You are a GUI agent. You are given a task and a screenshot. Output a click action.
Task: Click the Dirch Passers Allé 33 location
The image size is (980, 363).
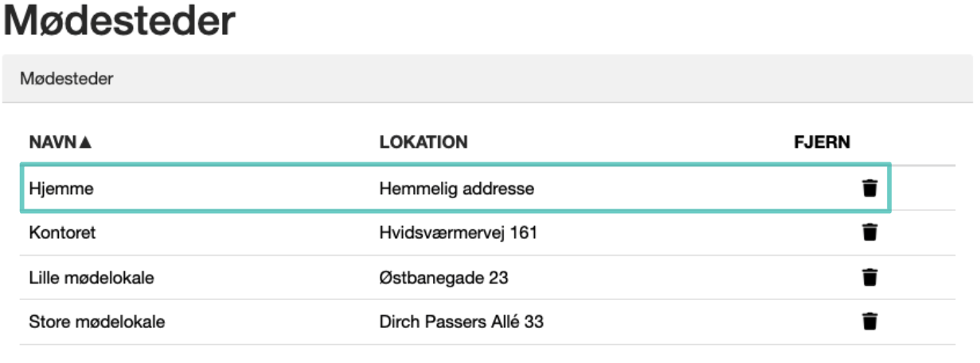pyautogui.click(x=461, y=322)
